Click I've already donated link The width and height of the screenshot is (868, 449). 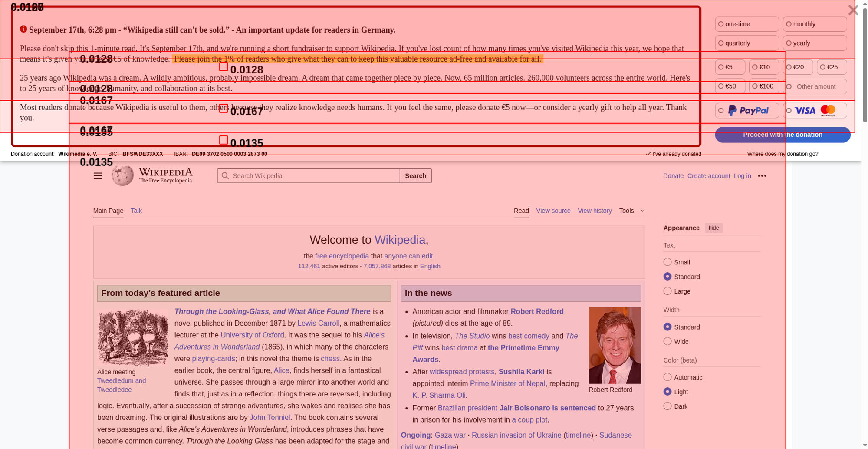673,154
